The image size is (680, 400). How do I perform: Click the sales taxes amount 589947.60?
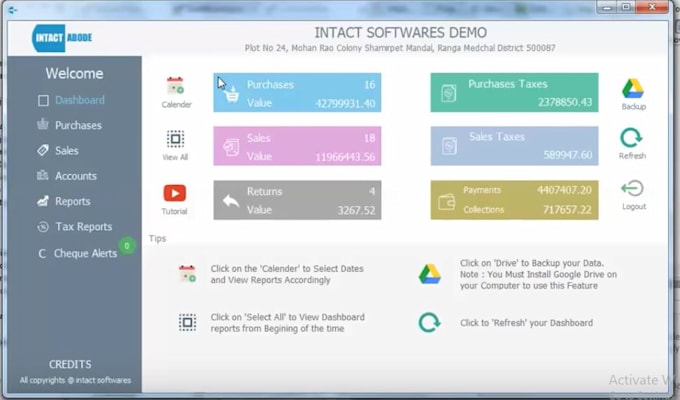tap(568, 155)
